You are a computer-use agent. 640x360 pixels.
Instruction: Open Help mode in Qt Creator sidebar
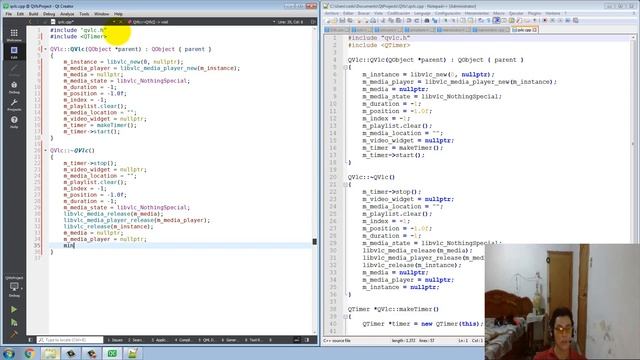click(x=14, y=121)
